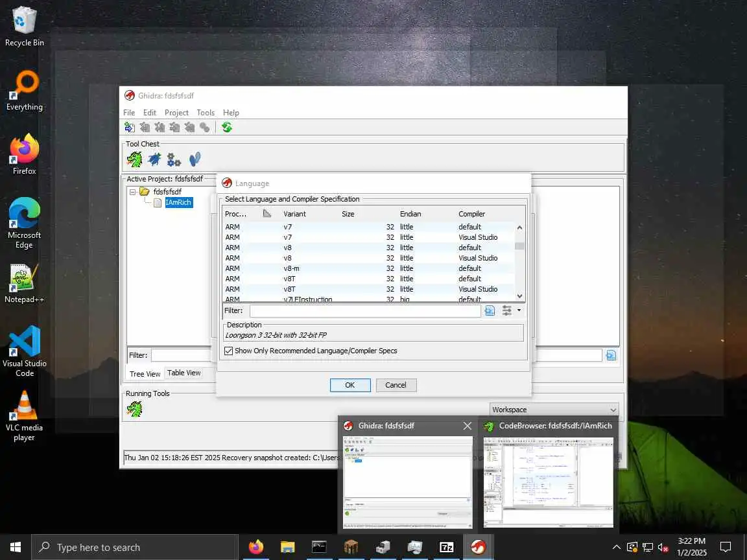Open the filter options dropdown arrow in Language dialog
Screen dimensions: 747x560
click(x=519, y=310)
